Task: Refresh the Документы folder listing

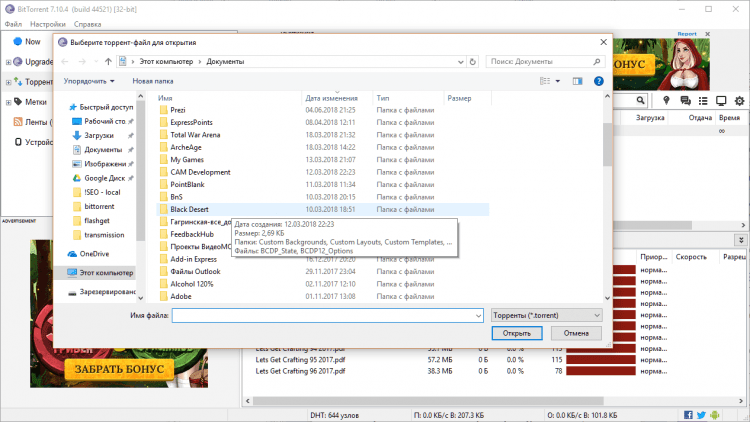Action: click(x=474, y=62)
